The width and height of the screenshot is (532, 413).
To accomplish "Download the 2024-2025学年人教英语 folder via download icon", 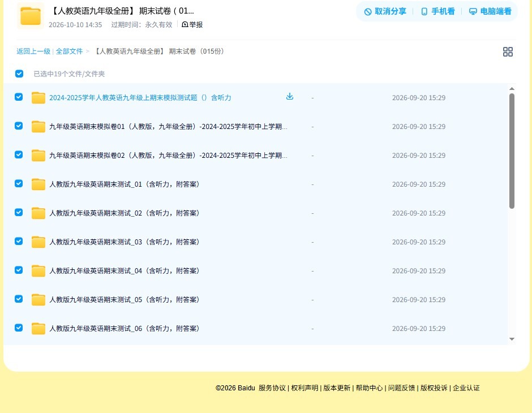I will (289, 97).
